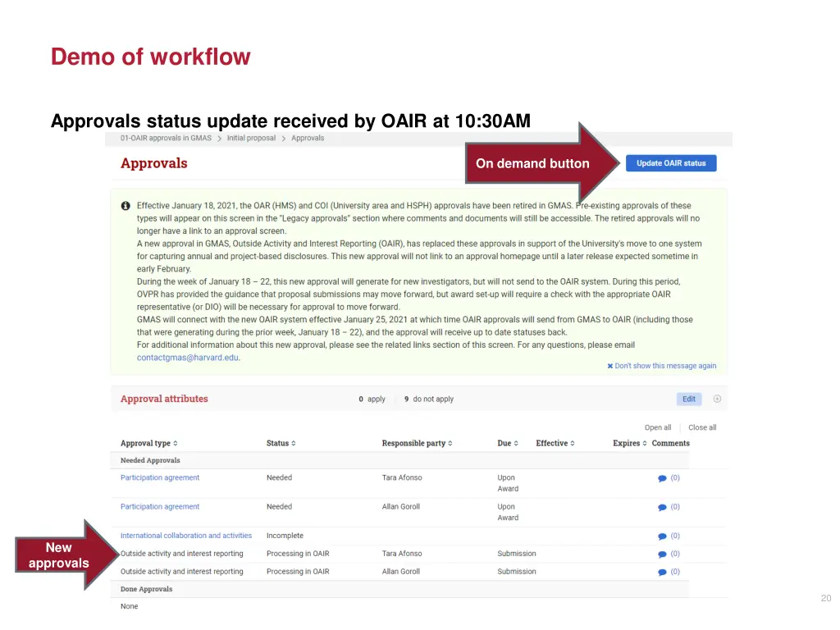Click the '9 do not apply' attribute count

(x=428, y=399)
